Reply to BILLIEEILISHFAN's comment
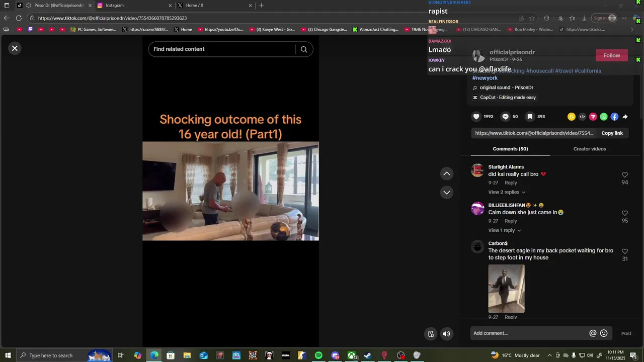This screenshot has width=644, height=362. (511, 221)
